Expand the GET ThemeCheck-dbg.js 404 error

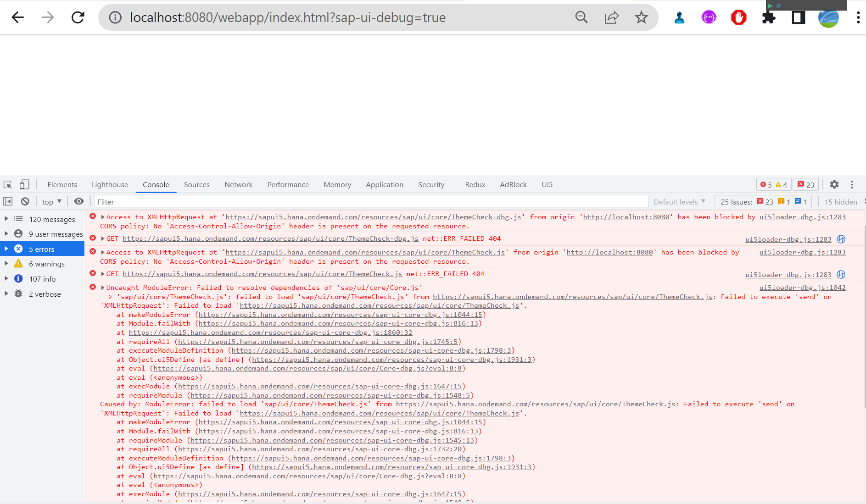tap(103, 238)
